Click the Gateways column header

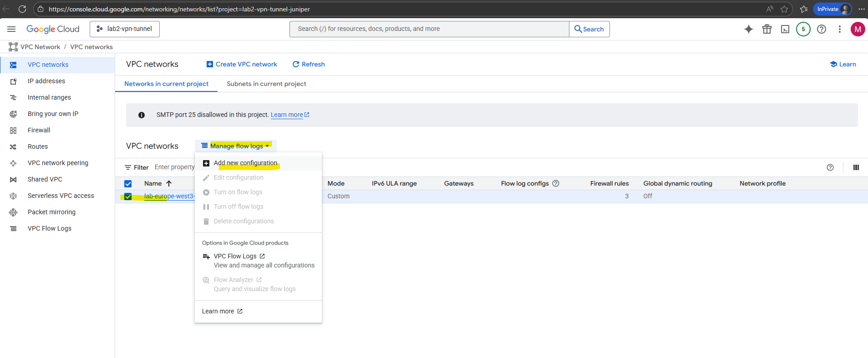tap(459, 183)
